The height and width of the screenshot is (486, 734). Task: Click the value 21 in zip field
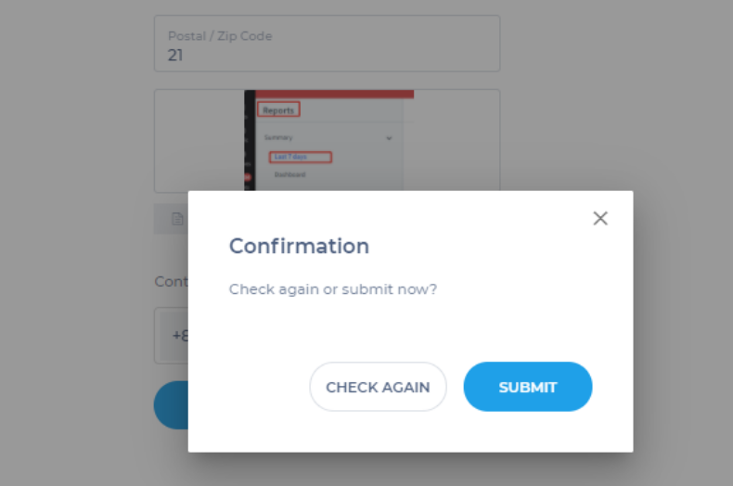[x=176, y=55]
